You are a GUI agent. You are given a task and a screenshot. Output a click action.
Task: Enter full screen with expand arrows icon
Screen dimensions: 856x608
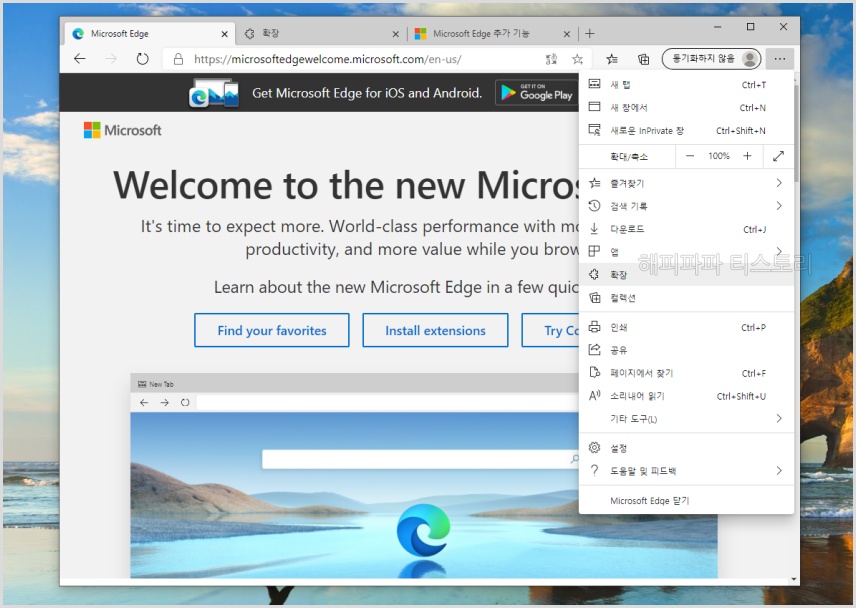[x=778, y=156]
